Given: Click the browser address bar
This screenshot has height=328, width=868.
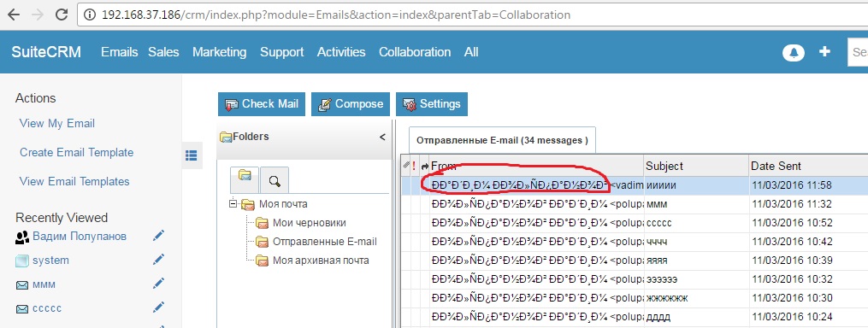Looking at the screenshot, I should click(x=470, y=15).
